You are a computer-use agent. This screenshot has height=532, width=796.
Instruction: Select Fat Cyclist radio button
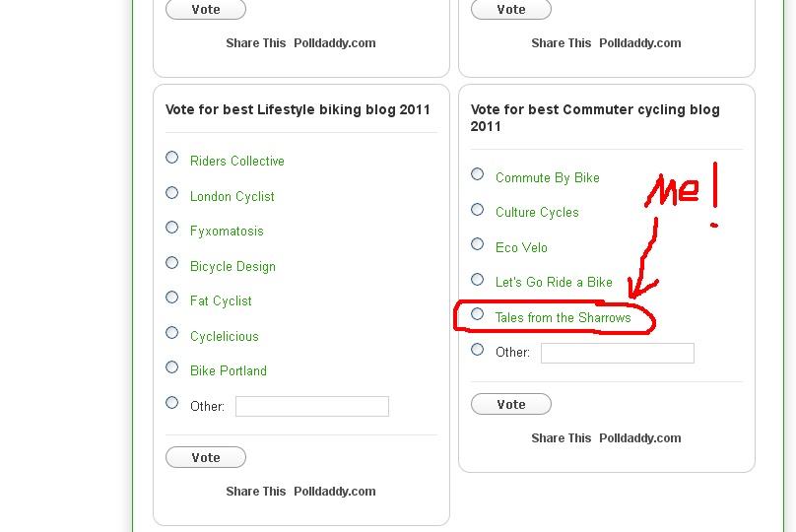pos(172,298)
